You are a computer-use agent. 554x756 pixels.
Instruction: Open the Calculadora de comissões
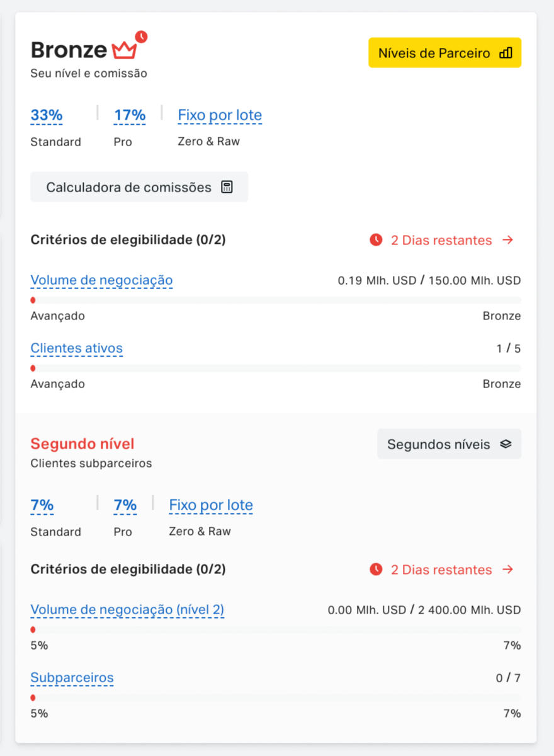pyautogui.click(x=139, y=187)
